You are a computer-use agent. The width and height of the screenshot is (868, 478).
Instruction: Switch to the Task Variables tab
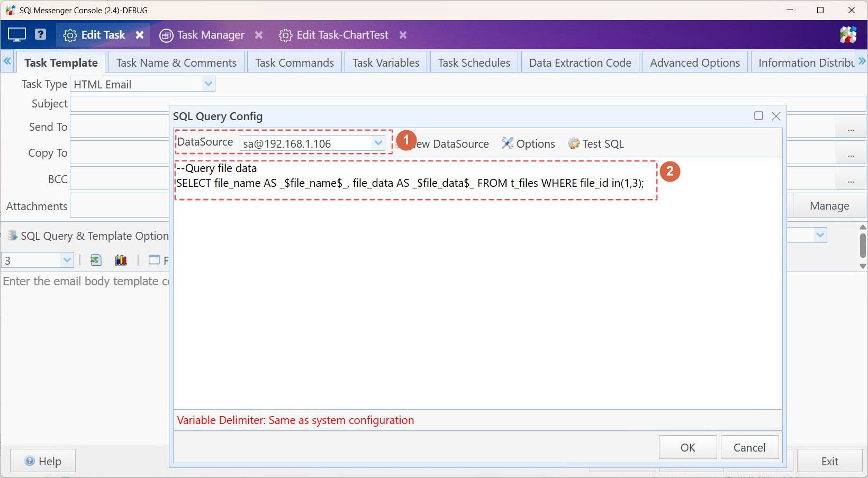point(385,62)
